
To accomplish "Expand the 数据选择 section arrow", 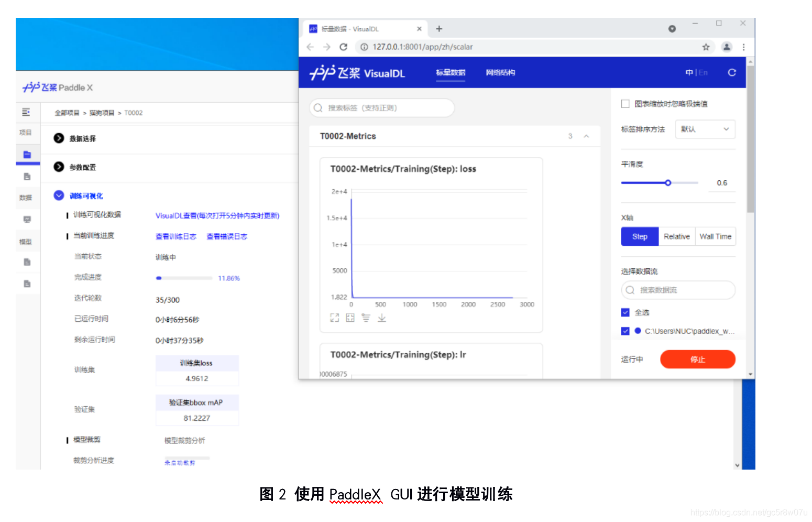I will tap(59, 138).
